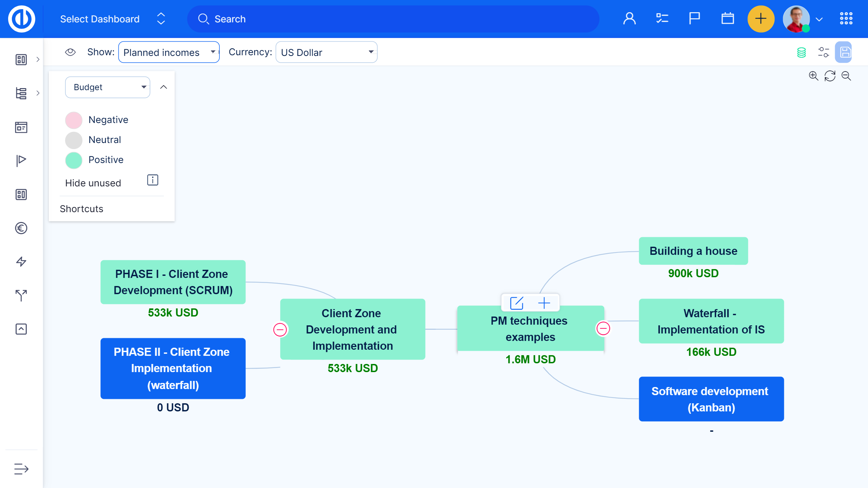Reset view with the refresh icon
The width and height of the screenshot is (868, 488).
(830, 76)
